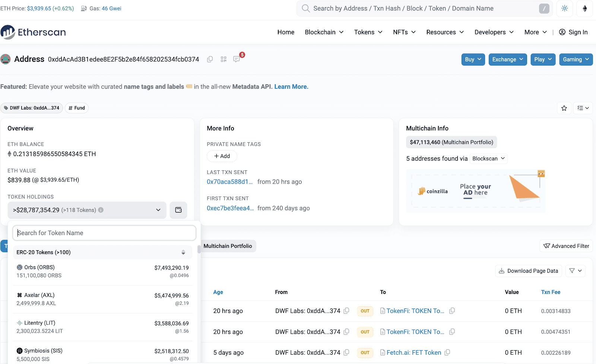
Task: Click the Orbs token icon
Action: (19, 267)
